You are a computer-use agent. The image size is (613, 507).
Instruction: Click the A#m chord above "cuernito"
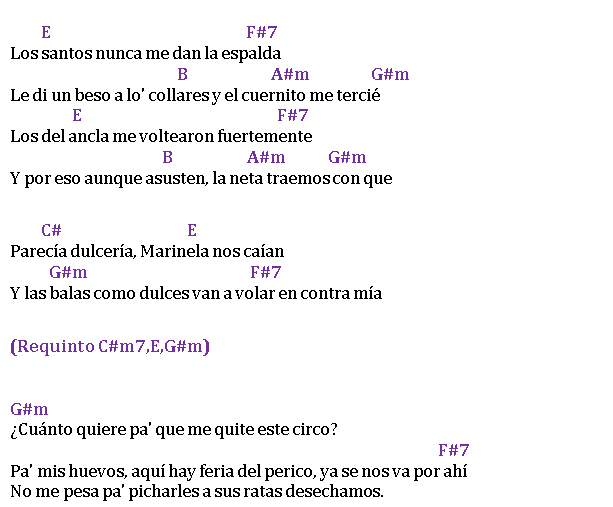coord(290,74)
